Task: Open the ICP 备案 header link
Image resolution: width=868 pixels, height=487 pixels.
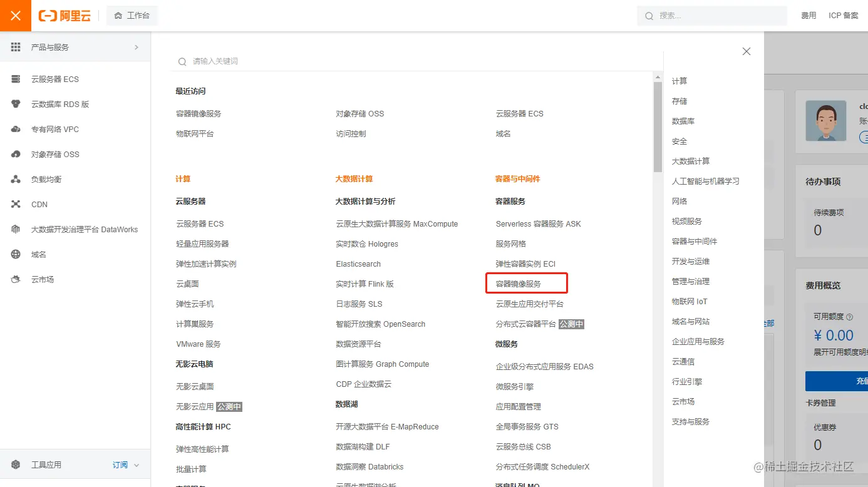Action: tap(844, 16)
